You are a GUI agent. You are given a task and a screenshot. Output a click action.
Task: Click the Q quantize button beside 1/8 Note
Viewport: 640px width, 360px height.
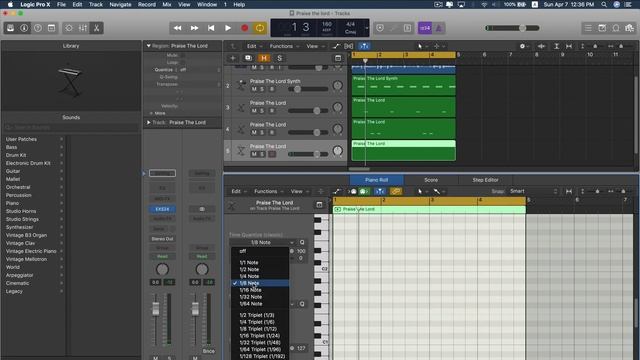pos(302,242)
